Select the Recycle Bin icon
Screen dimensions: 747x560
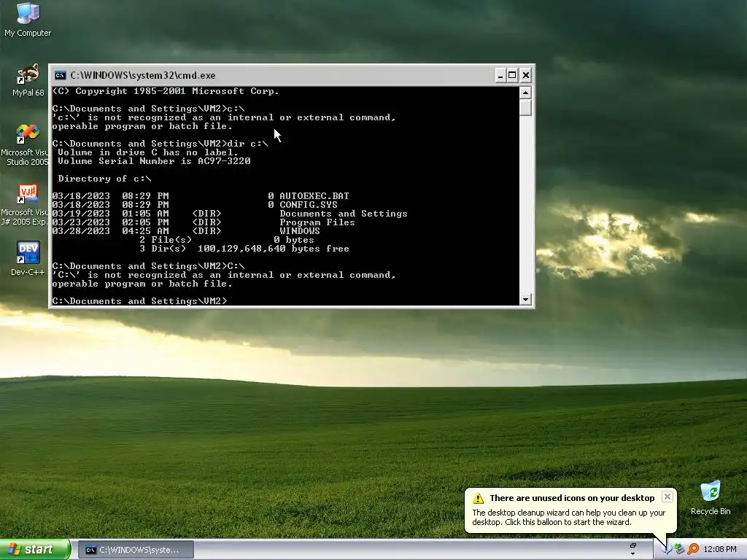click(711, 498)
